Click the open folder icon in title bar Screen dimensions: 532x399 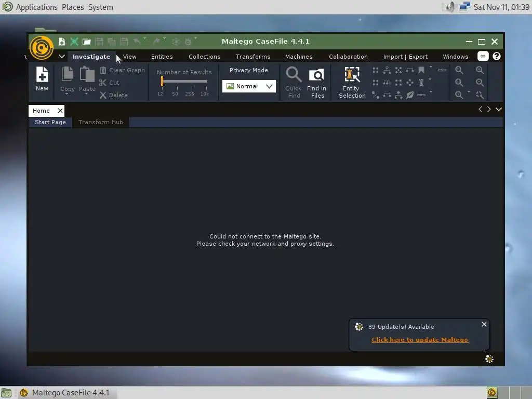(87, 42)
